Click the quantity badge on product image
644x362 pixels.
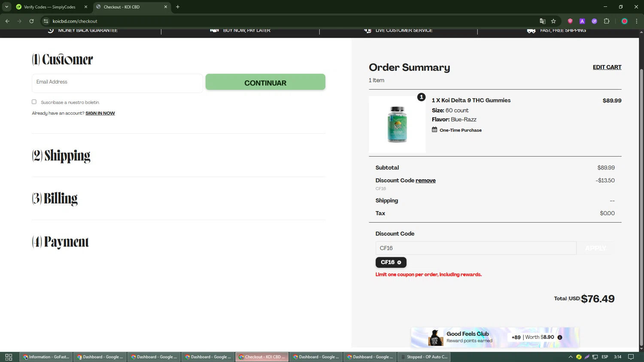point(422,97)
